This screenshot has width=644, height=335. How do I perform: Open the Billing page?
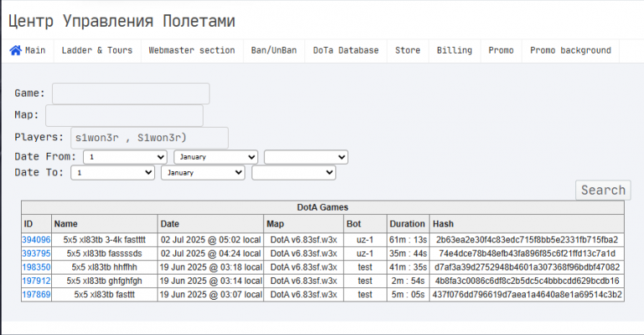454,50
